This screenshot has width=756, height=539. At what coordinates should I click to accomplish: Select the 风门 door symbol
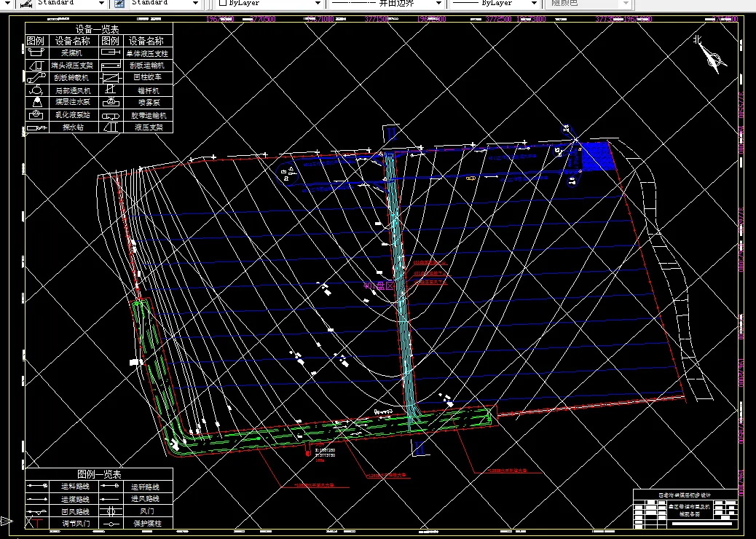coord(111,511)
